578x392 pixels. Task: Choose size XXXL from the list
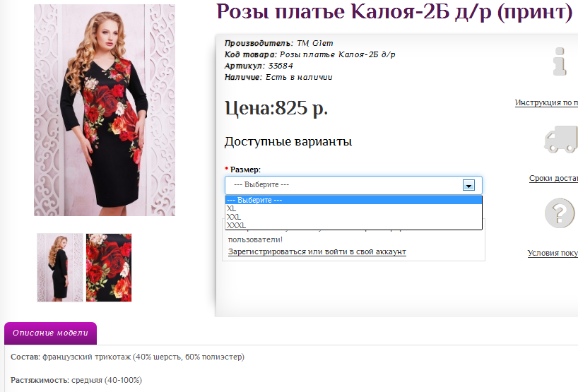click(x=353, y=225)
